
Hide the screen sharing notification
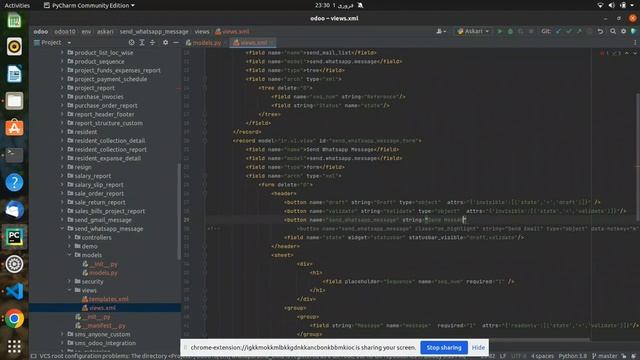(x=478, y=348)
